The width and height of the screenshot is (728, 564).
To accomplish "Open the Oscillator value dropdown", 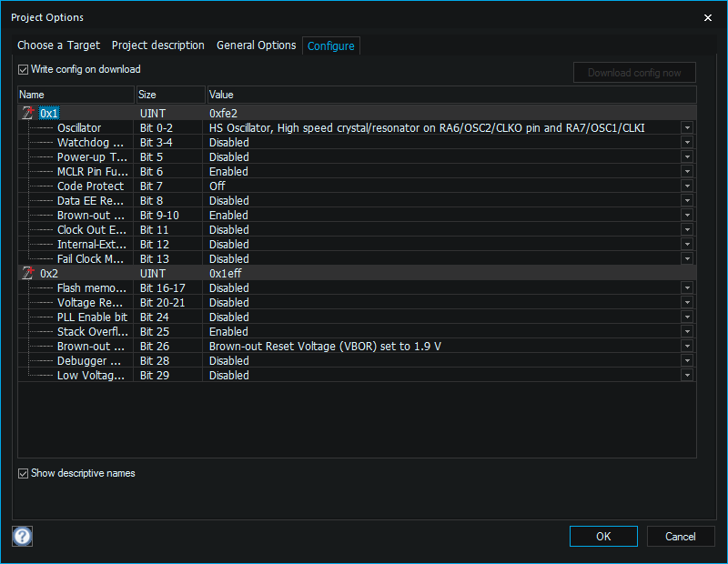I will tap(688, 127).
